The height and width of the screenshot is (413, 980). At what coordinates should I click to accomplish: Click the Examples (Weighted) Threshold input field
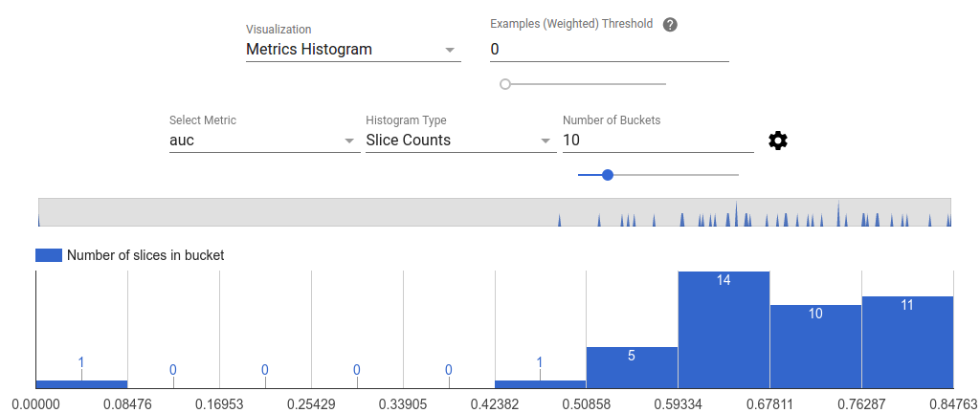pyautogui.click(x=609, y=50)
